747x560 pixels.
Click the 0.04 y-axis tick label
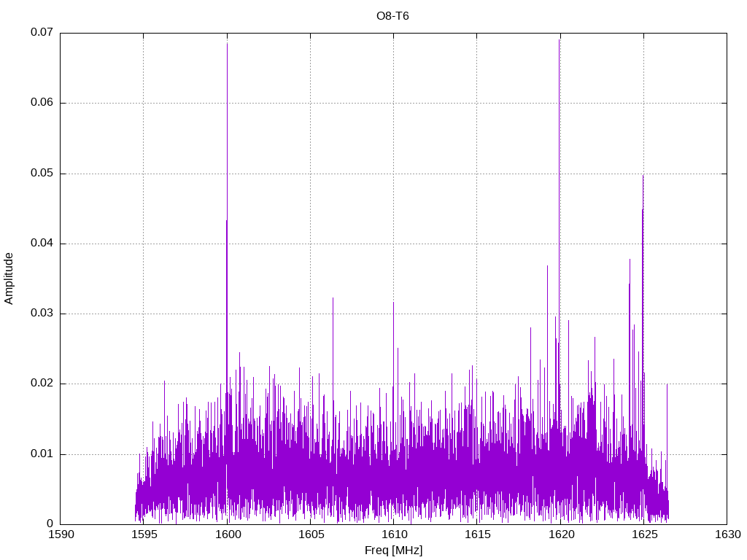click(x=42, y=244)
